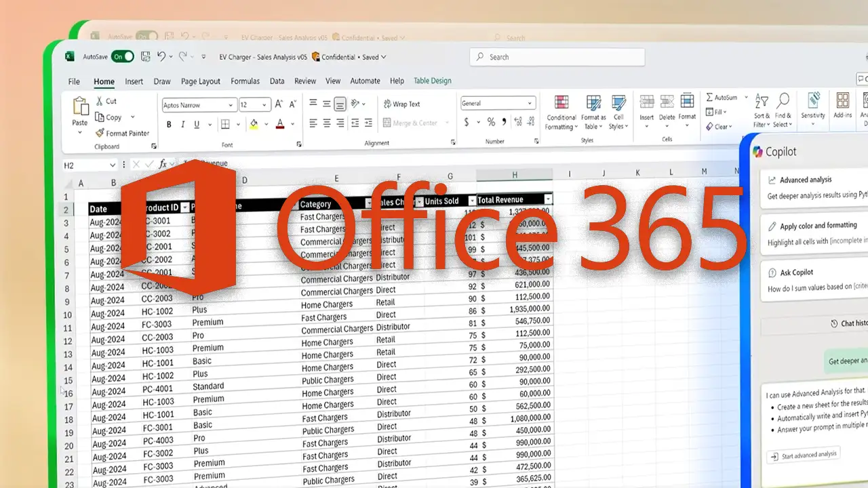Switch to the Formulas tab
This screenshot has width=868, height=488.
pos(245,81)
